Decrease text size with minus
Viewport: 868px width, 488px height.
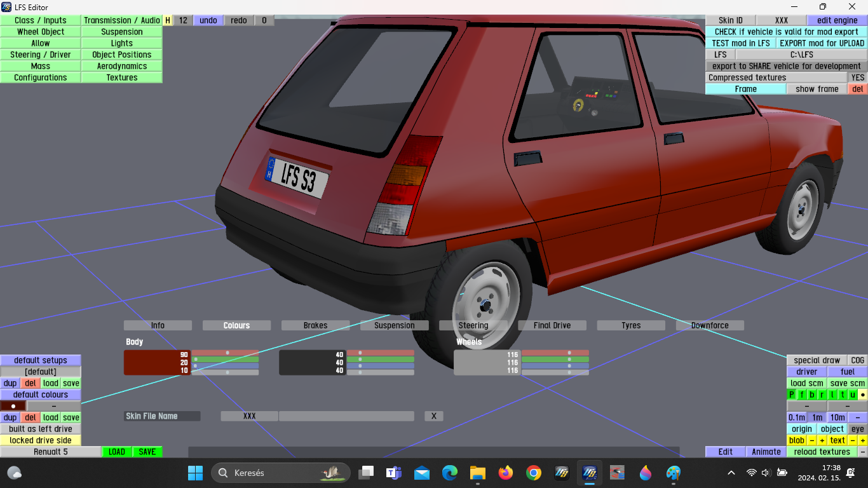click(853, 440)
